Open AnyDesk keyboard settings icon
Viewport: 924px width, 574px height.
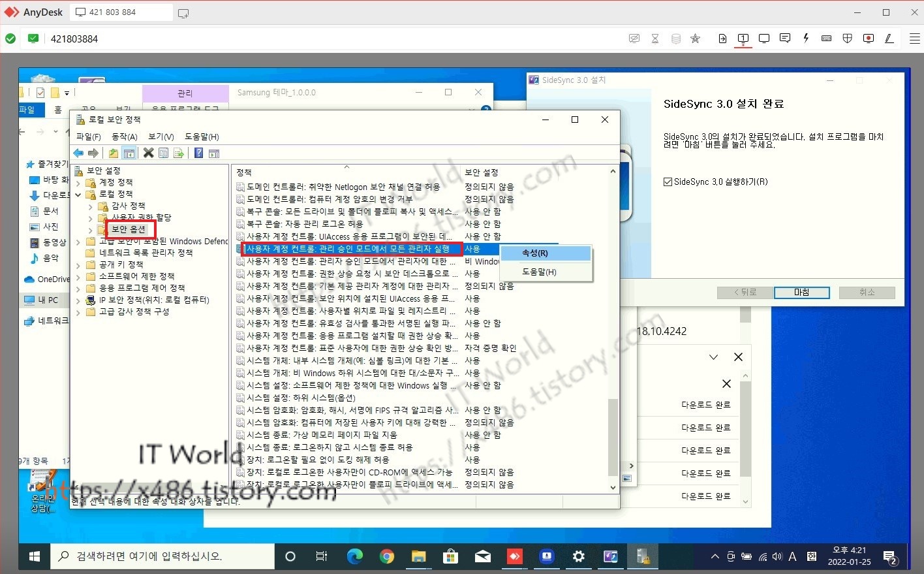[x=827, y=39]
